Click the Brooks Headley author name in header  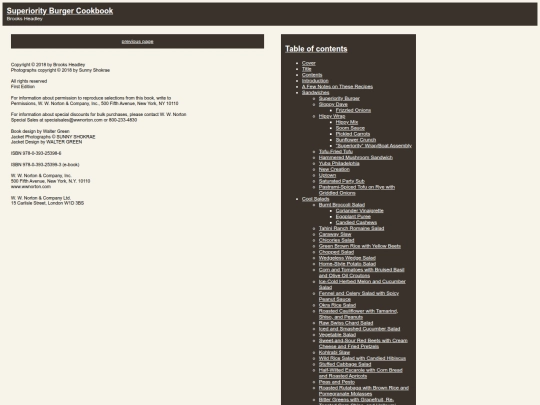click(x=24, y=19)
